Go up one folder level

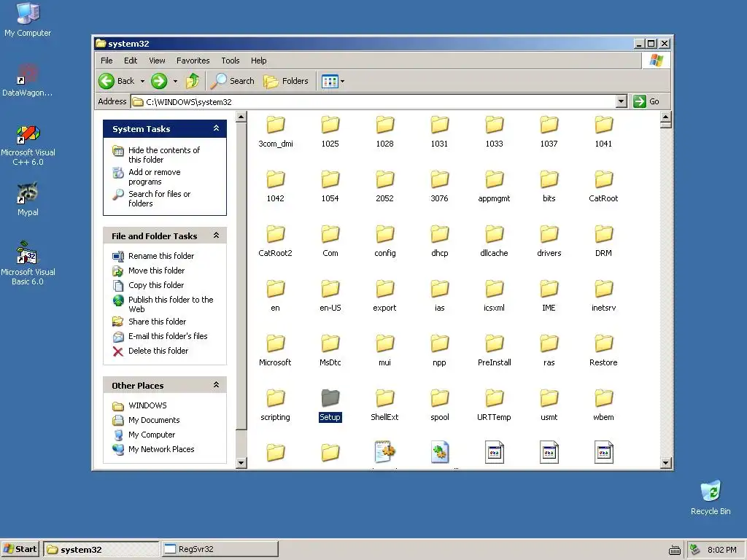(193, 81)
